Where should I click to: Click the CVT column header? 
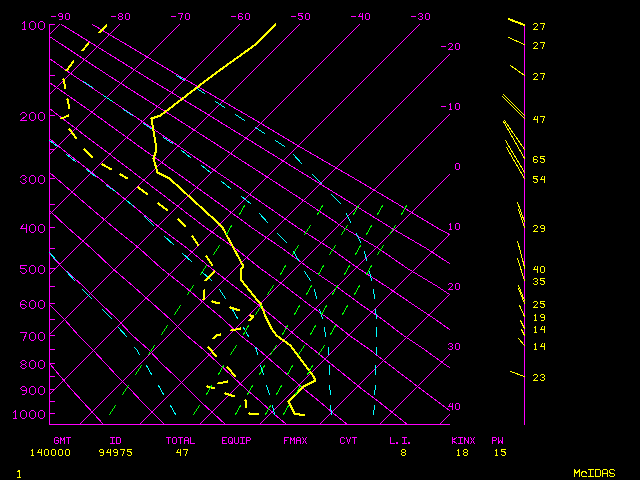pyautogui.click(x=348, y=440)
